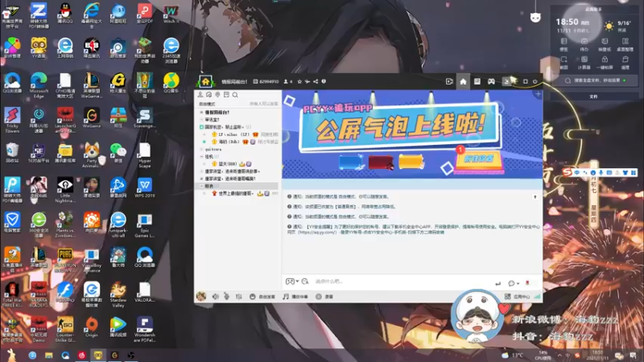Viewport: 644px width, 362px height.
Task: Click 桌面整理 desktop organizer in widget
Action: coord(625,44)
